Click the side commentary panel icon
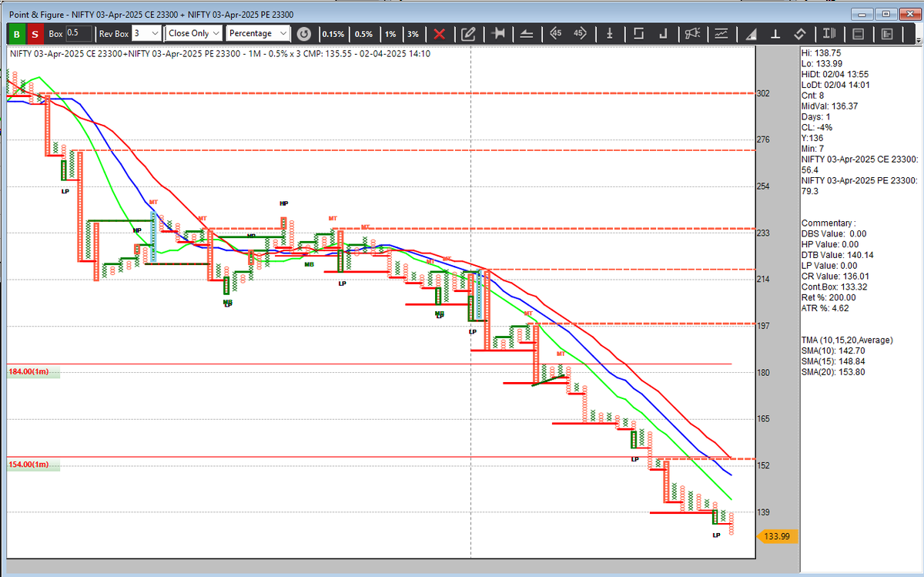The image size is (924, 577). 887,34
